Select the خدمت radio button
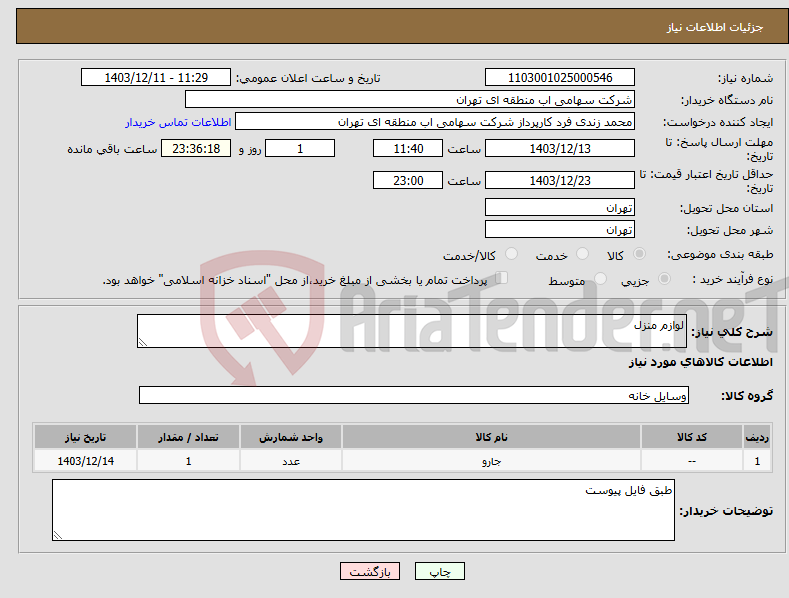This screenshot has width=789, height=598. [582, 254]
